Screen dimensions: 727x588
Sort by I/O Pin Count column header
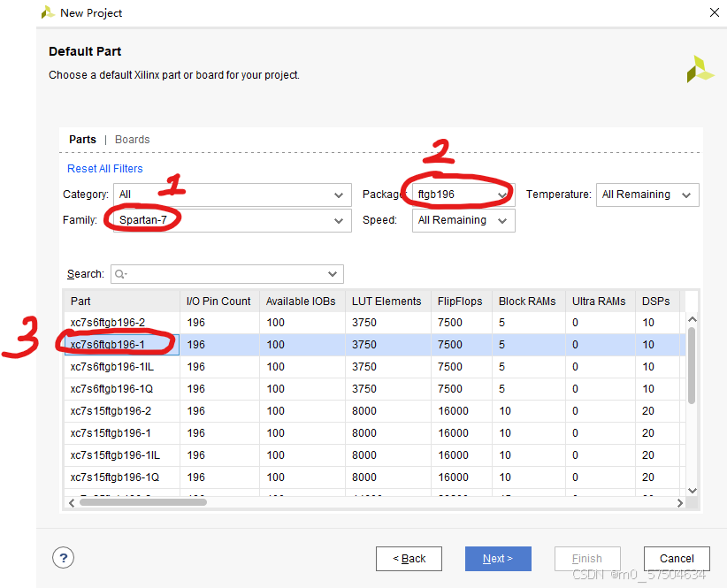click(x=219, y=302)
